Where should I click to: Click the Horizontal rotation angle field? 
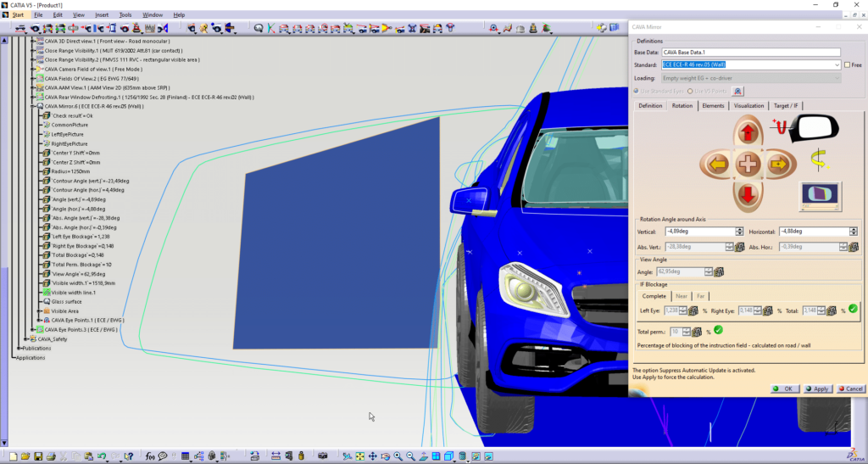click(814, 232)
